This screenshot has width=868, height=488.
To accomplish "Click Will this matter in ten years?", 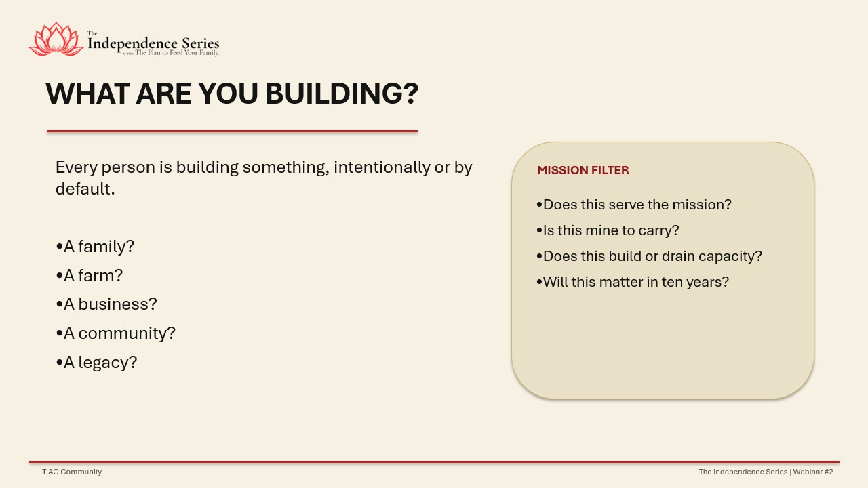I will coord(632,282).
